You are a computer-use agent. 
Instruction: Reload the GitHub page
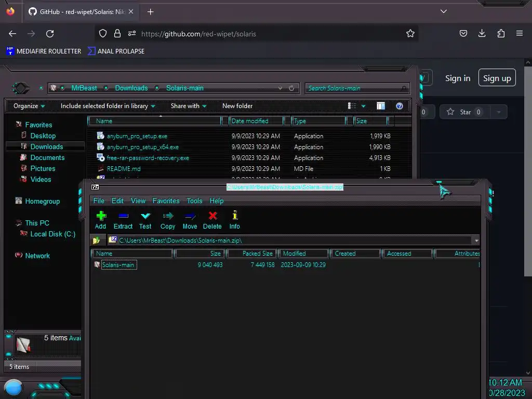[x=50, y=34]
